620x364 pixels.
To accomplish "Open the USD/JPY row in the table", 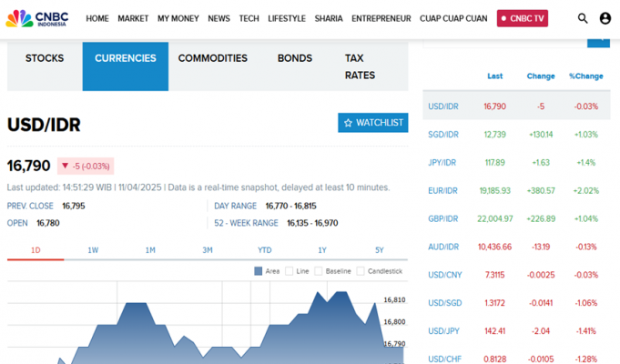I will (x=443, y=331).
